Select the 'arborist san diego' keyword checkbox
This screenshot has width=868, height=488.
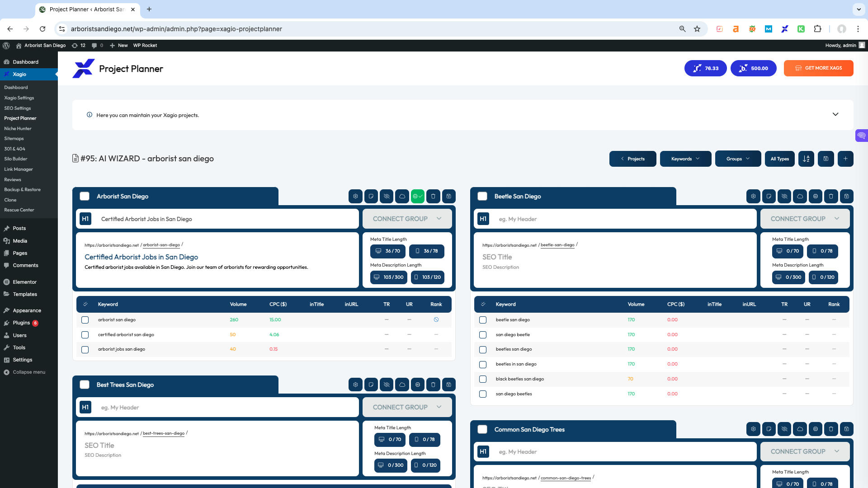pyautogui.click(x=85, y=320)
